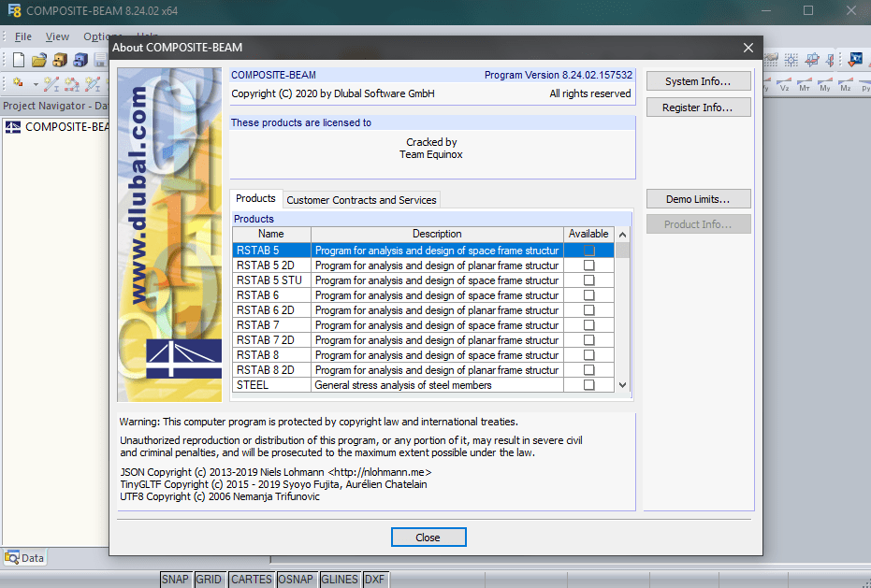Click the COMPOSITE-BEAM tree icon in navigator
Viewport: 871px width, 588px height.
tap(13, 127)
